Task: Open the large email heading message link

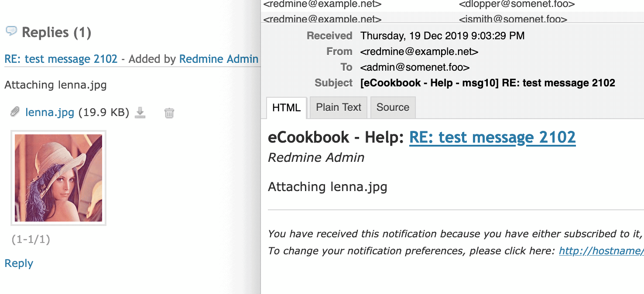Action: [x=492, y=137]
